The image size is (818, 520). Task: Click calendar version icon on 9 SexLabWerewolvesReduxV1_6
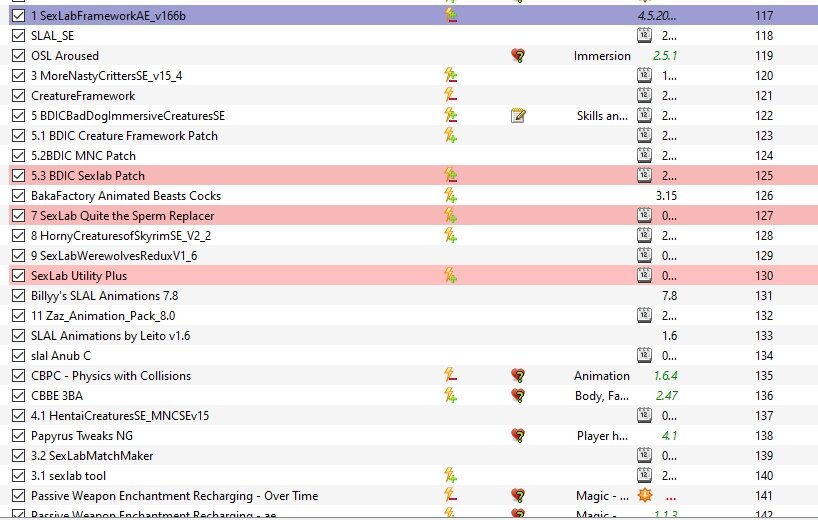tap(644, 255)
